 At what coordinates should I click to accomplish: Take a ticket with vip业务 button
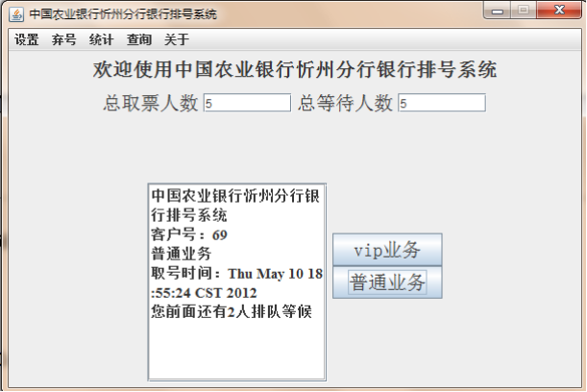coord(387,250)
